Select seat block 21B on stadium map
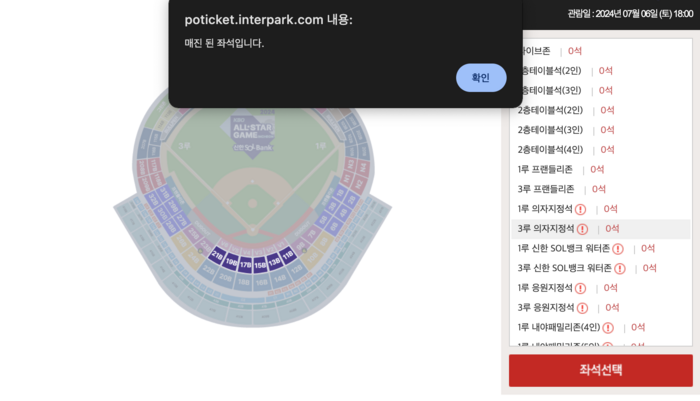The image size is (700, 401). coord(217,256)
